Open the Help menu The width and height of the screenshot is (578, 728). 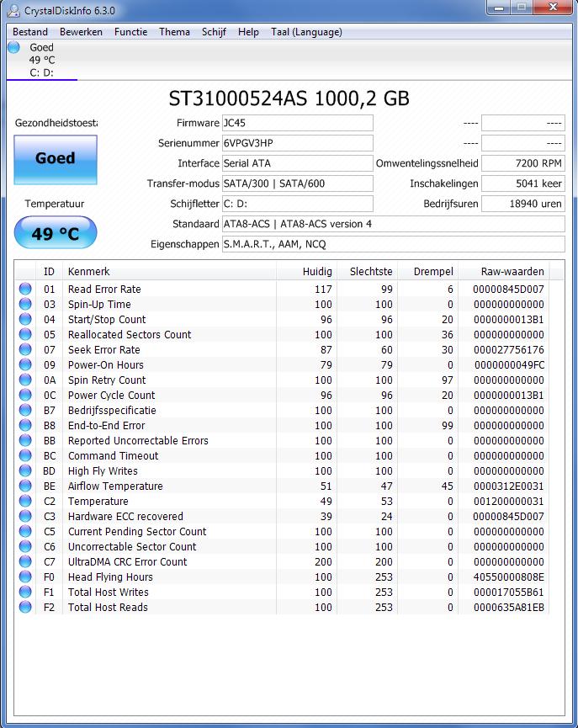tap(248, 32)
